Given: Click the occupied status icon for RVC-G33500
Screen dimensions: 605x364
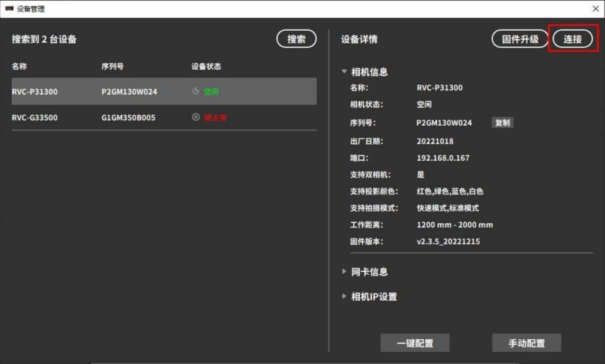Looking at the screenshot, I should click(x=196, y=118).
